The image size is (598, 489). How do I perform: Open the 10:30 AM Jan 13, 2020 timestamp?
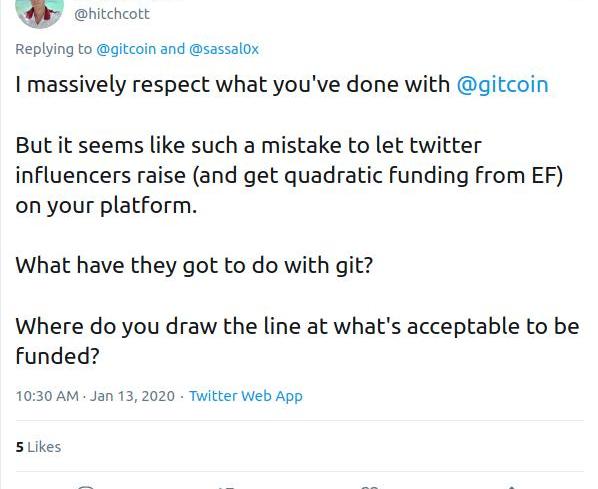pos(95,396)
